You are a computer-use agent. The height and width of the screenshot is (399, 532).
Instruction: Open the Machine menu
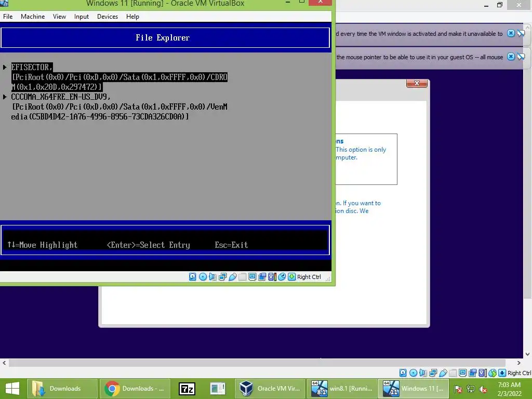point(33,17)
